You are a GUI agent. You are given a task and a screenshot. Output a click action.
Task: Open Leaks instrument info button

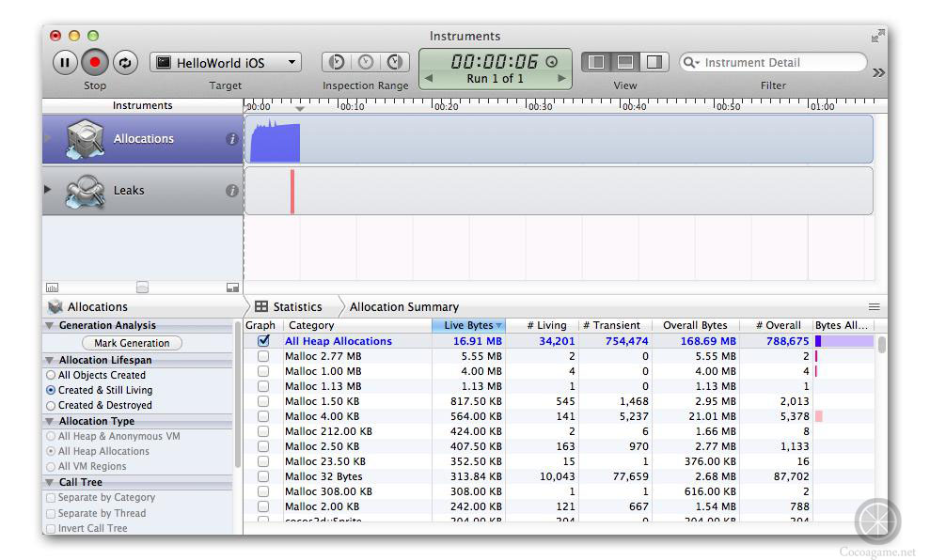click(x=232, y=191)
